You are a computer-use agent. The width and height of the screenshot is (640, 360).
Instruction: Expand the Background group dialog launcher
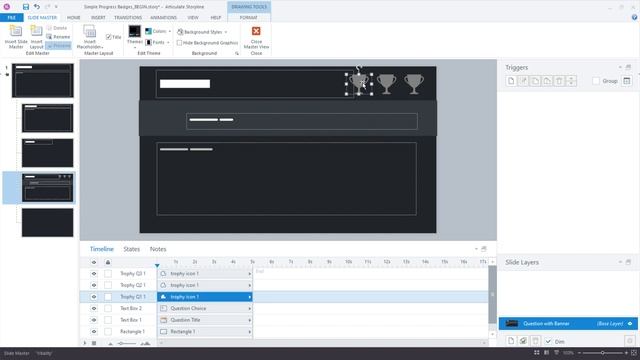point(237,53)
